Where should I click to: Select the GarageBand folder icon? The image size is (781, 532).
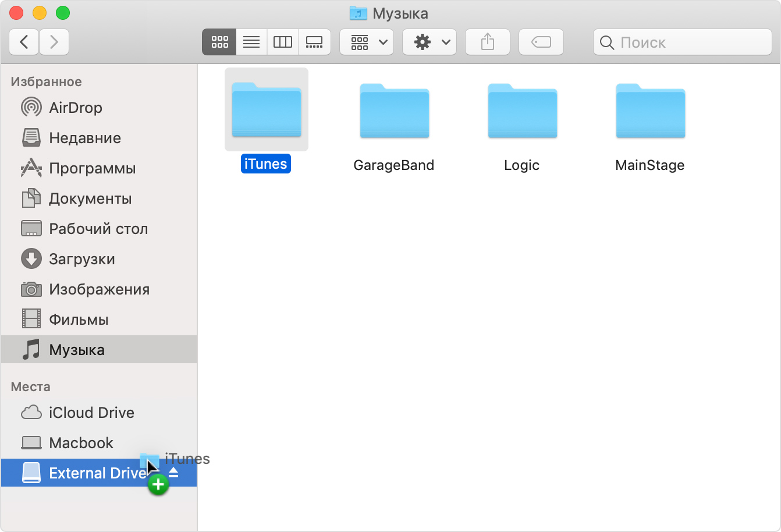[395, 111]
